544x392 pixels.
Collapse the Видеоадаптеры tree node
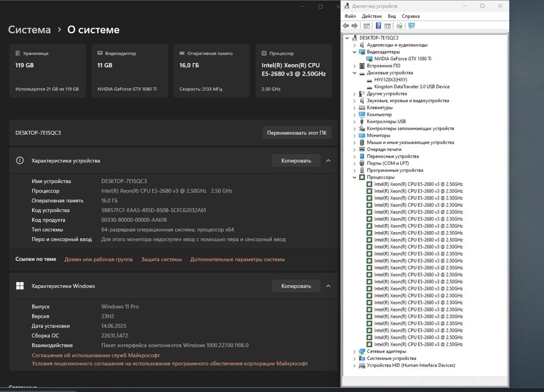pyautogui.click(x=355, y=52)
